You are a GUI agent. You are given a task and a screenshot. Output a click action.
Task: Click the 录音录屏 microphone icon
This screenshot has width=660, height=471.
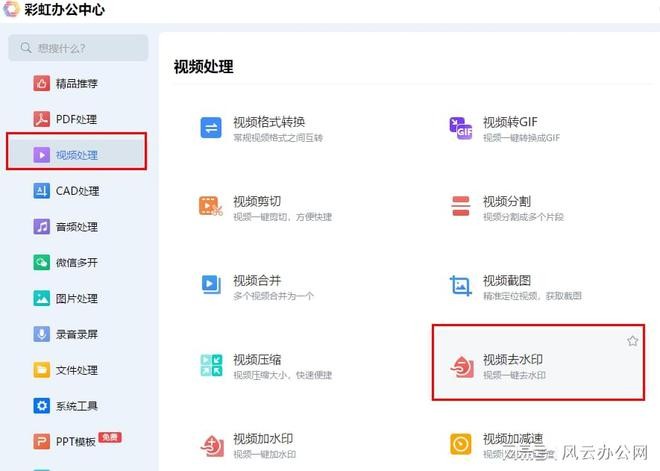coord(41,334)
